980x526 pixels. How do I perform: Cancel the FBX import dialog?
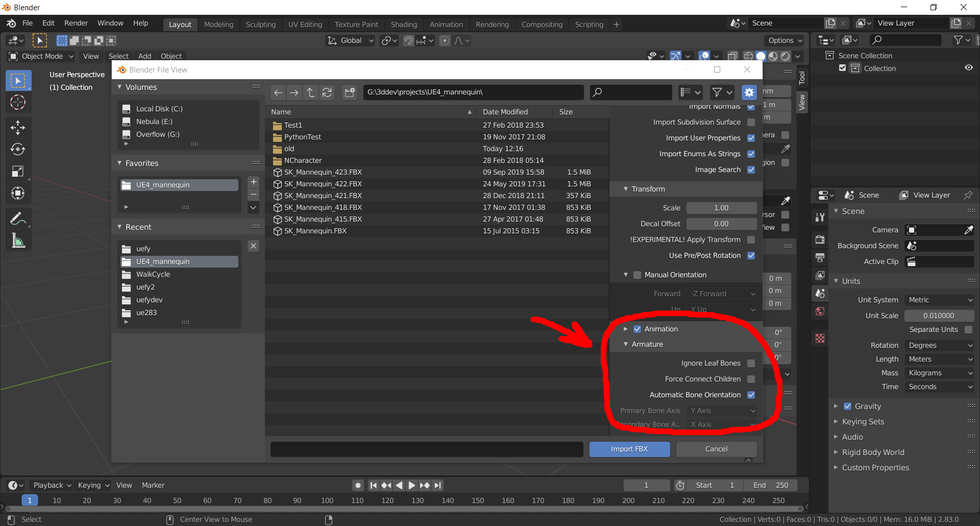point(716,449)
